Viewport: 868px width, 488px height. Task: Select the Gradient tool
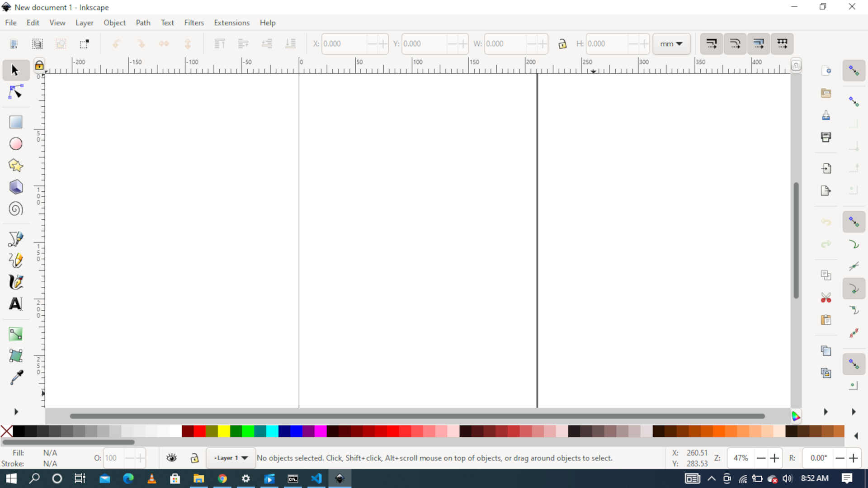[16, 334]
